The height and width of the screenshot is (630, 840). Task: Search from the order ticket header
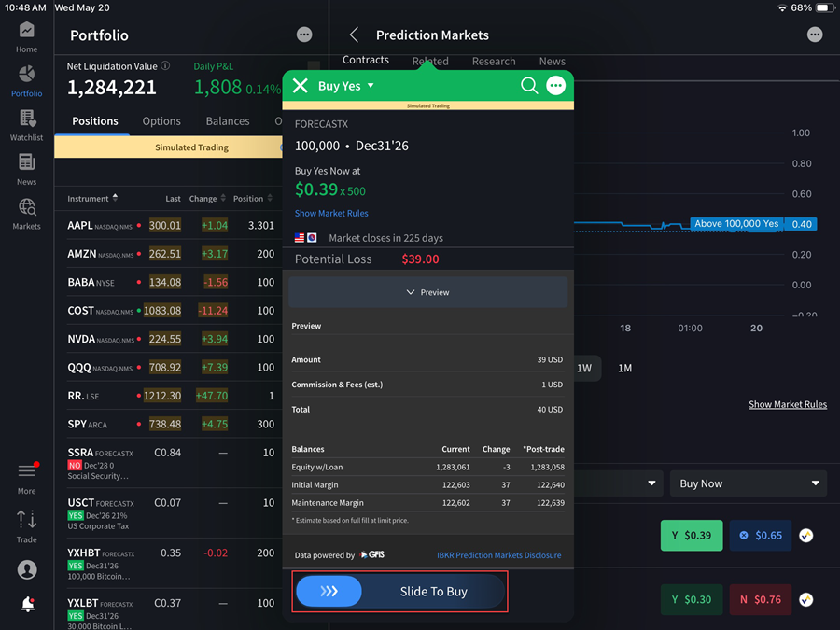529,86
